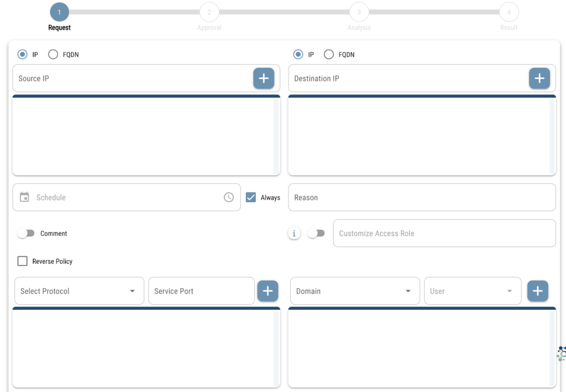This screenshot has height=392, width=566.
Task: Click the floating logo icon at right edge
Action: [x=561, y=353]
